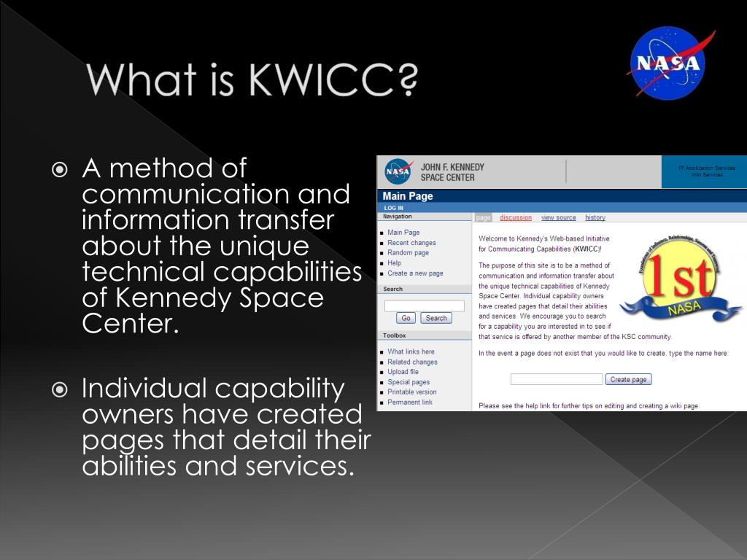The height and width of the screenshot is (560, 747).
Task: Open the history tab
Action: [595, 217]
